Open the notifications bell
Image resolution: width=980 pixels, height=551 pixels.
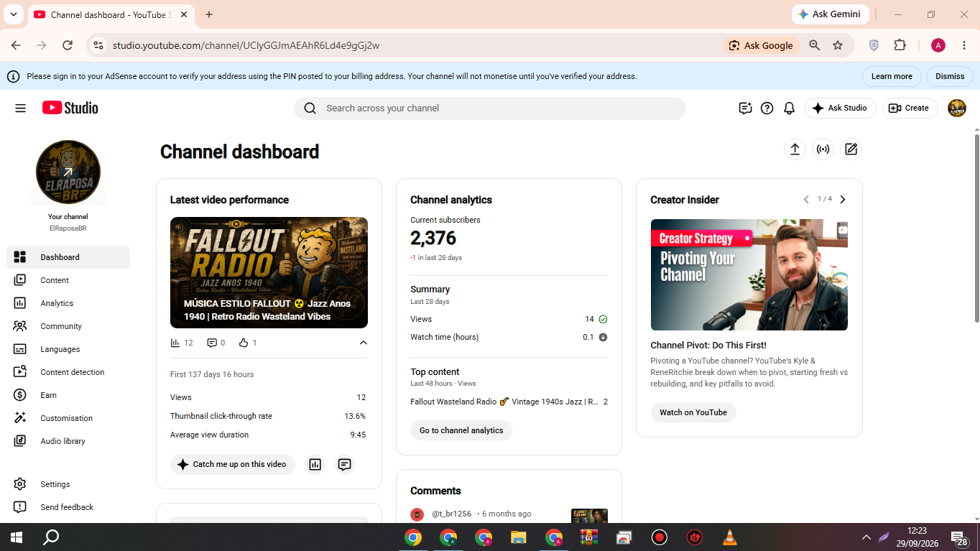click(x=789, y=108)
